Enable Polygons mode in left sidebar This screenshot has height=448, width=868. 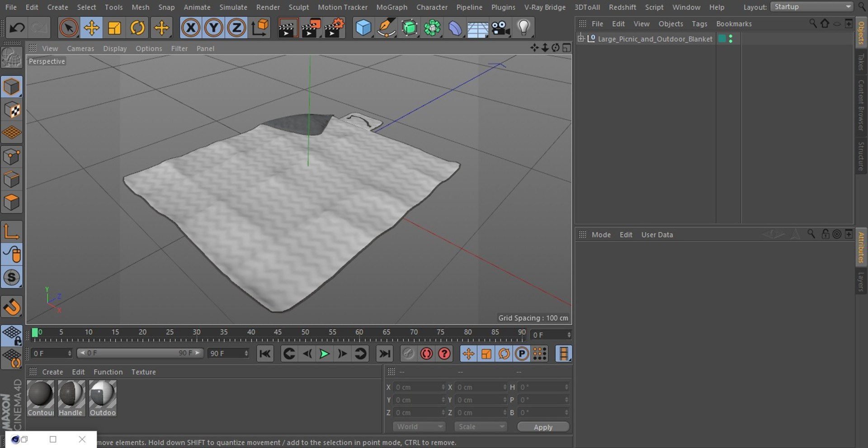tap(12, 202)
